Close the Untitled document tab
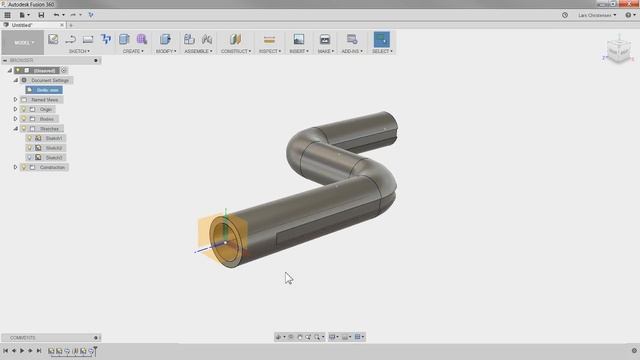Image resolution: width=640 pixels, height=360 pixels. click(62, 25)
